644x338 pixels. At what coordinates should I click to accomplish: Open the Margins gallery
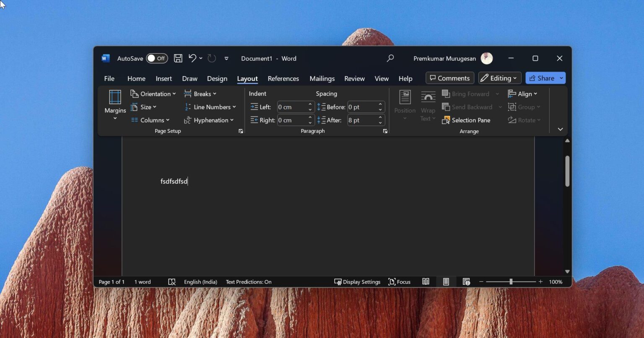[x=114, y=105]
